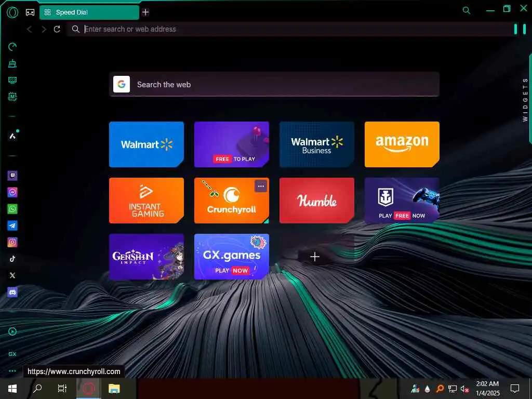Open the Amazon speed dial tile
Image resolution: width=532 pixels, height=399 pixels.
pos(402,144)
